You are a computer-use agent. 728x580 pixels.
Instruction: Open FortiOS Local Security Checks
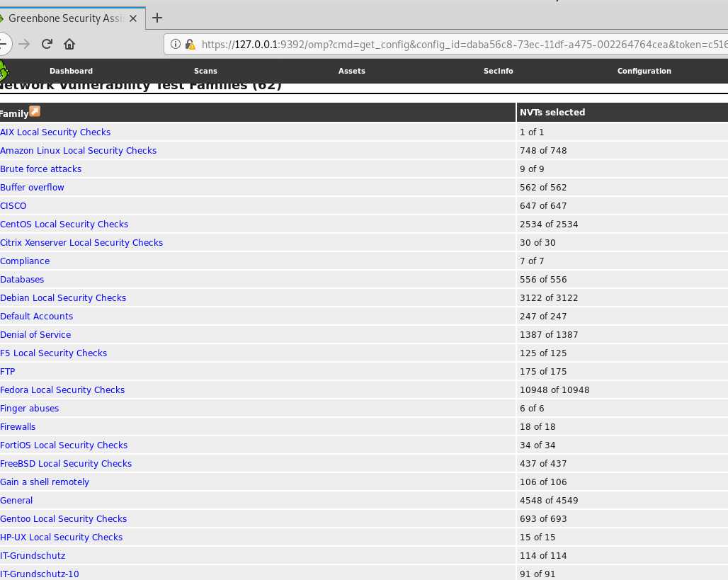(x=64, y=445)
